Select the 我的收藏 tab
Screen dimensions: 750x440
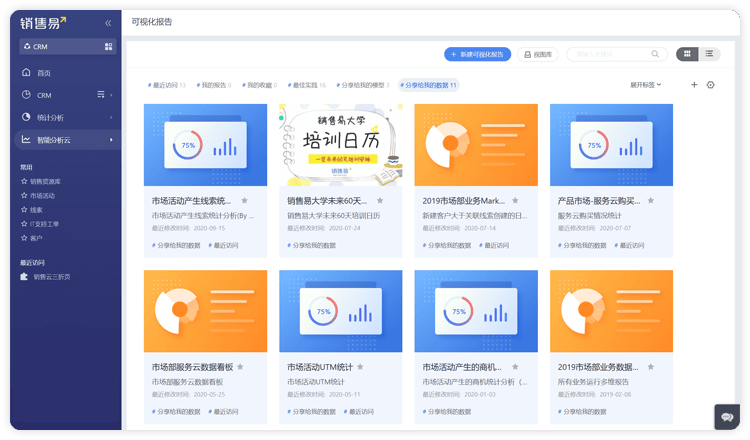tap(259, 85)
